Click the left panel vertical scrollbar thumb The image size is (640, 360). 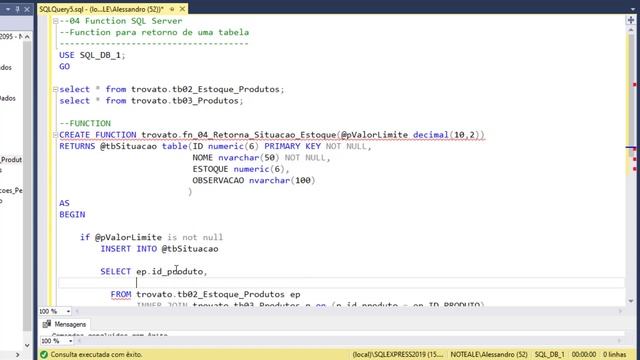tap(27, 186)
